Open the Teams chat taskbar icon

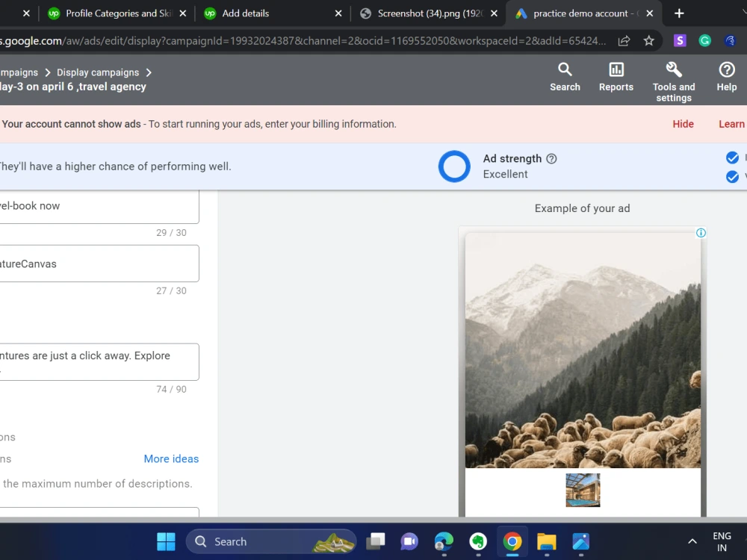[x=409, y=541]
